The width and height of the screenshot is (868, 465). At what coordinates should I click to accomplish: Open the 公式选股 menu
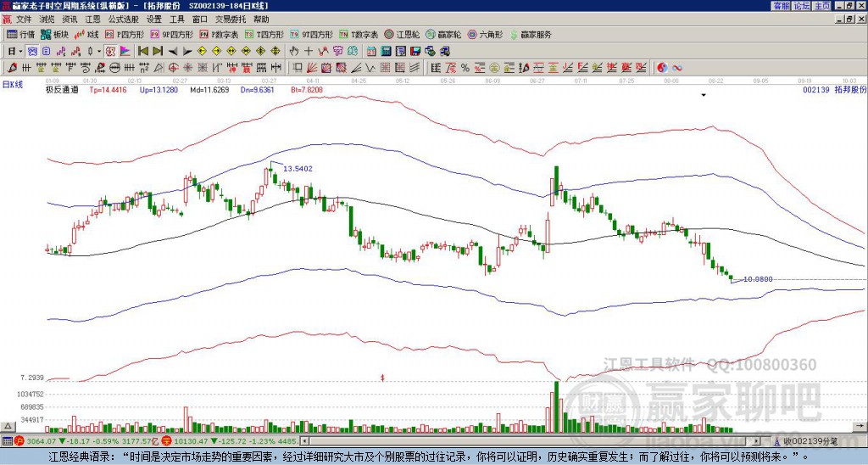(123, 19)
